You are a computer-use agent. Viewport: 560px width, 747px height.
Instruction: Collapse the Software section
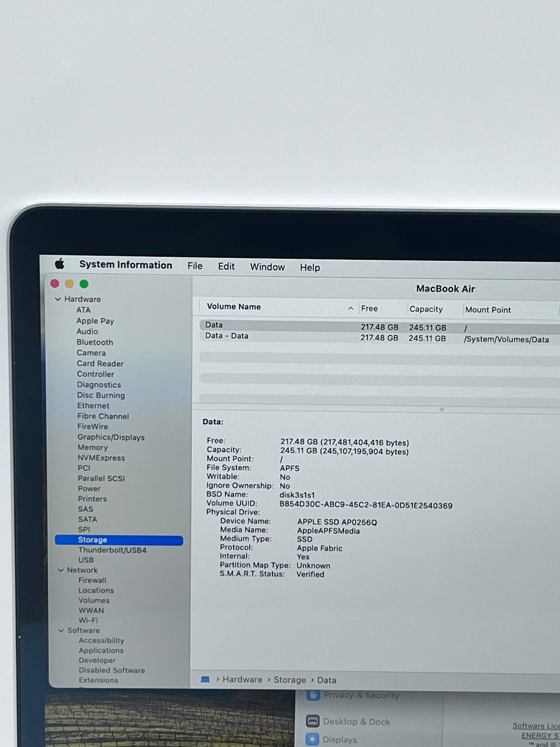(x=61, y=630)
